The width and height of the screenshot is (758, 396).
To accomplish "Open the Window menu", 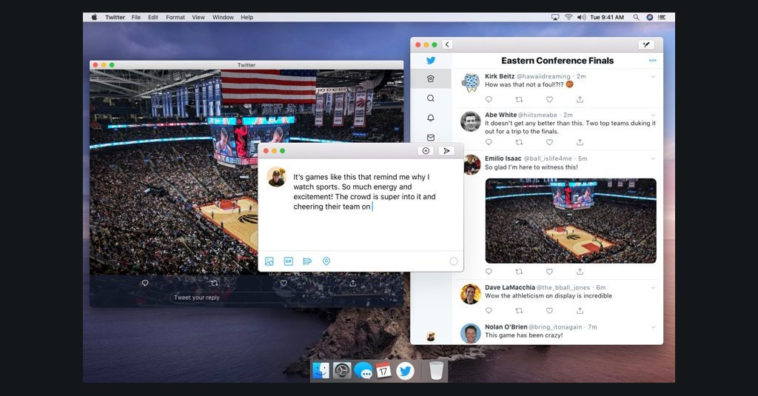I will (x=223, y=17).
